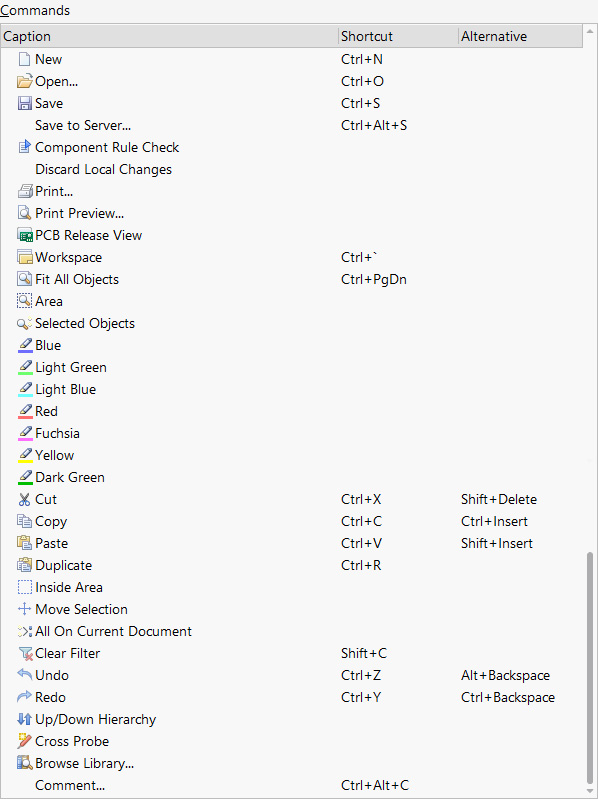Click the Ctrl+` shortcut cell
Screen dimensions: 598x799
tap(359, 257)
